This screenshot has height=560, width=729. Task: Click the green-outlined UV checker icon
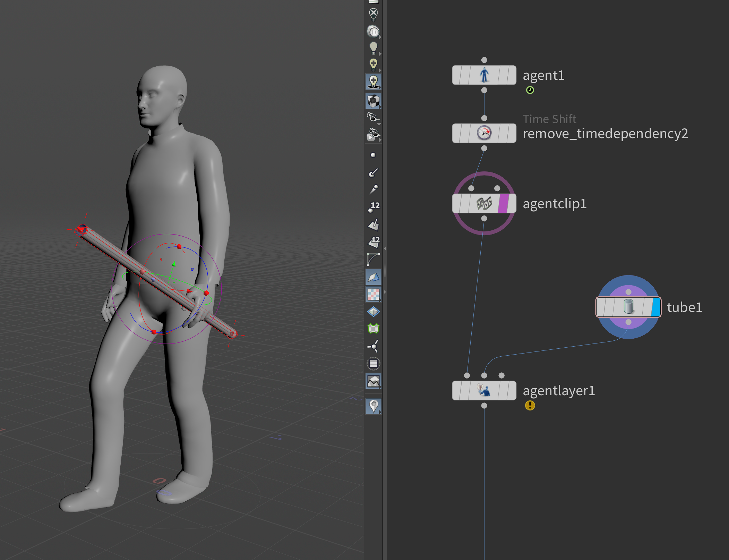(x=373, y=329)
